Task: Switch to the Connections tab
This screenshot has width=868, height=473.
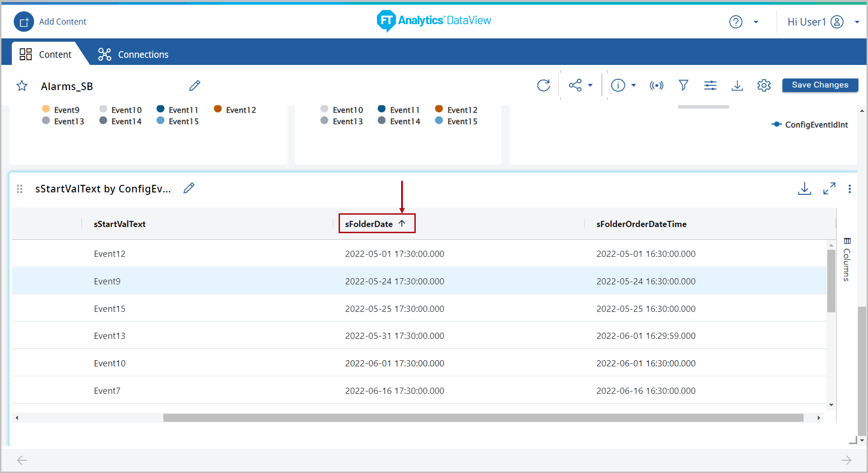Action: pos(133,55)
